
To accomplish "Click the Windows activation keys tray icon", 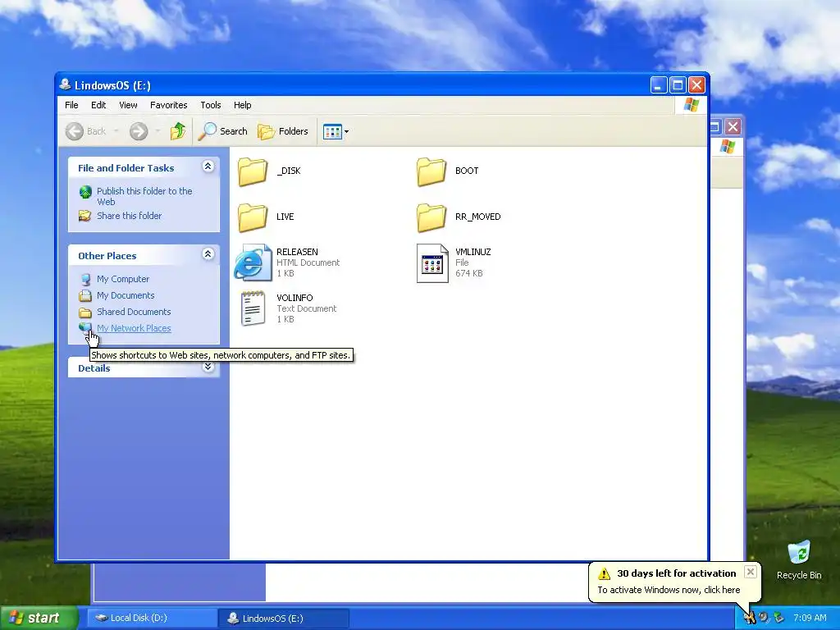I will click(x=749, y=618).
